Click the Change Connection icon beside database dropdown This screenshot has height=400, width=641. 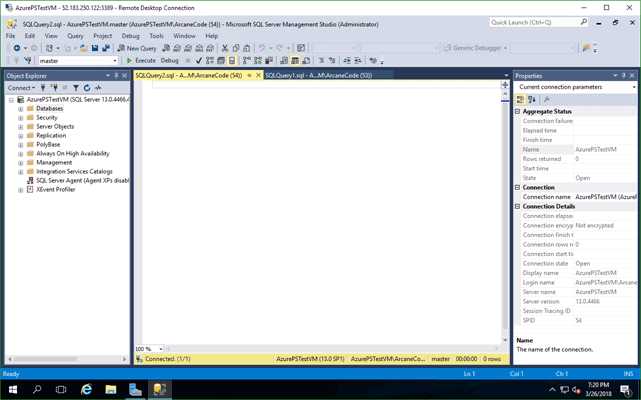pyautogui.click(x=28, y=61)
